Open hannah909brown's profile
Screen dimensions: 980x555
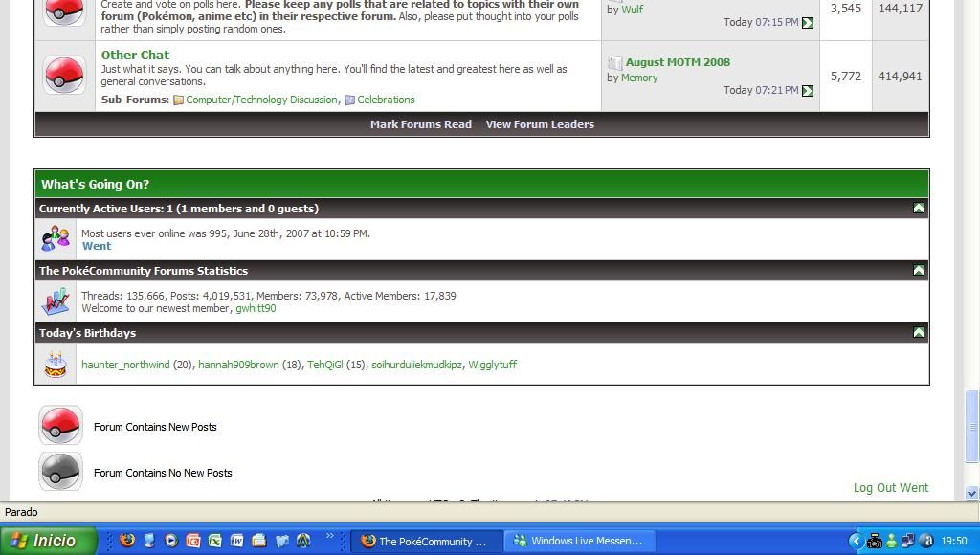(238, 365)
